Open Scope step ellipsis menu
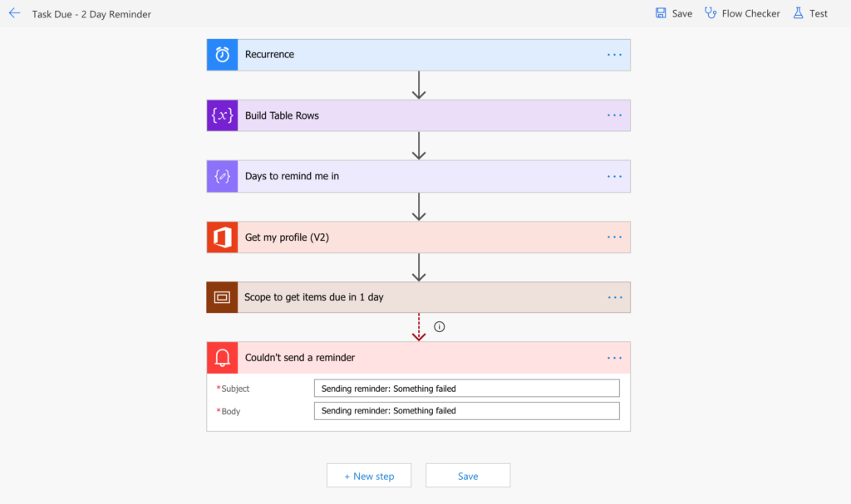Screen dimensions: 851x504 click(615, 297)
